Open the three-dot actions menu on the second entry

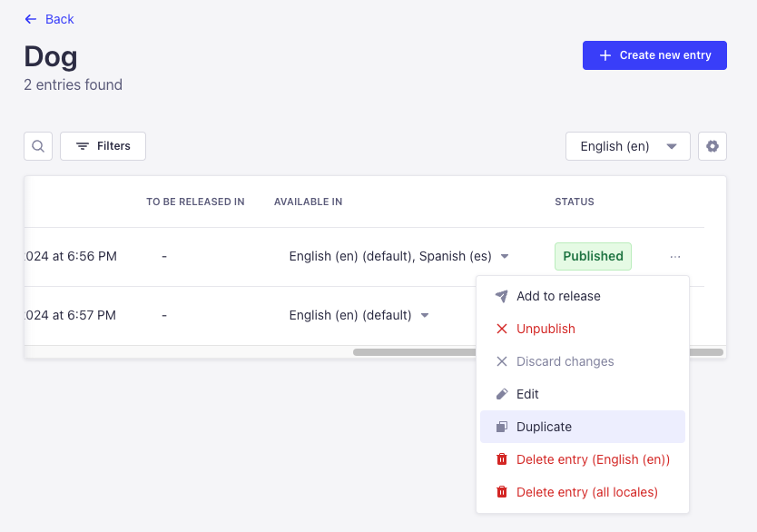(674, 315)
